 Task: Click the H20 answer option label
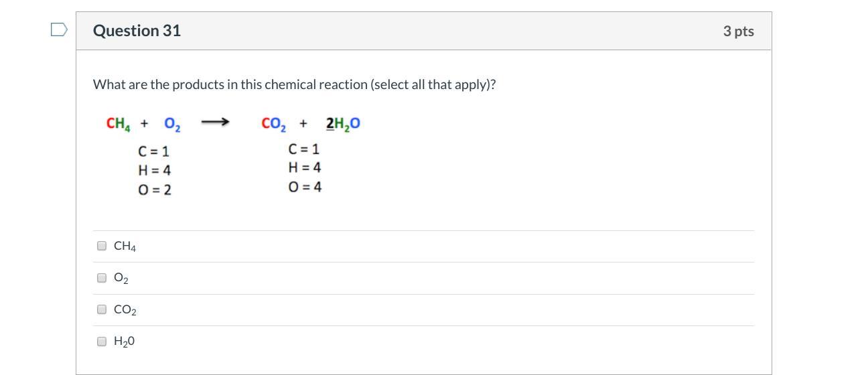tap(124, 342)
